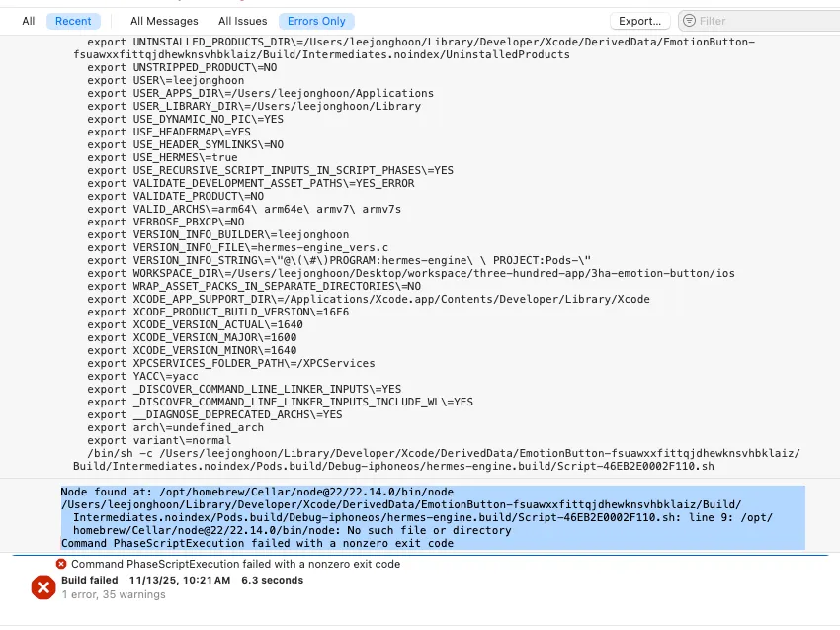Click 'export VALIDATE_DEVELOPMENT_ASSET_PATHS' line
Screen dimensions: 840x630
coord(251,183)
